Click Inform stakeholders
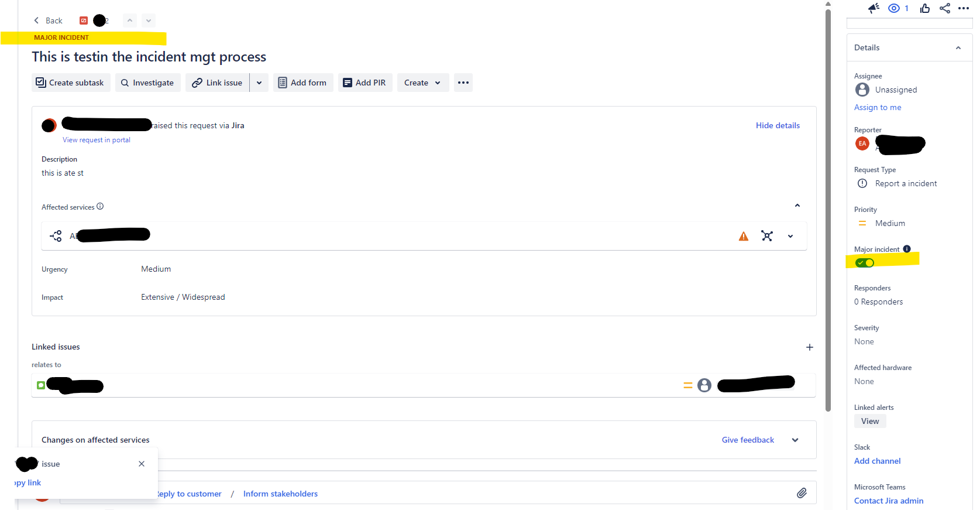This screenshot has height=510, width=980. point(280,494)
